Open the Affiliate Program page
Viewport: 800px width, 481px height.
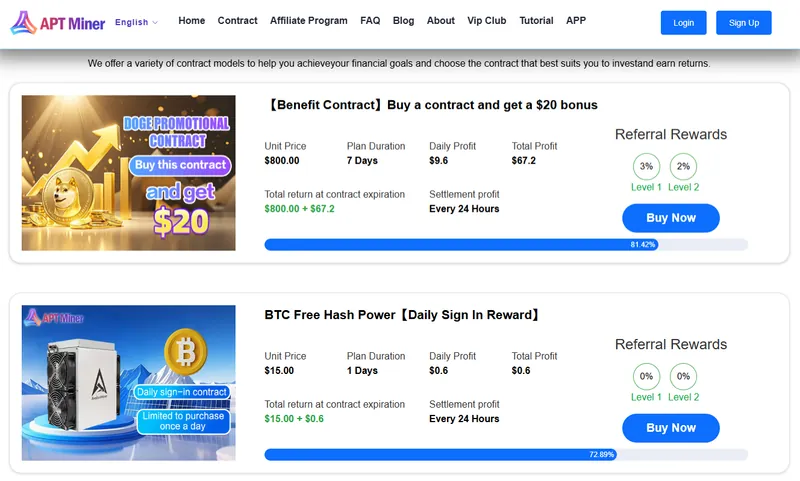(x=309, y=21)
